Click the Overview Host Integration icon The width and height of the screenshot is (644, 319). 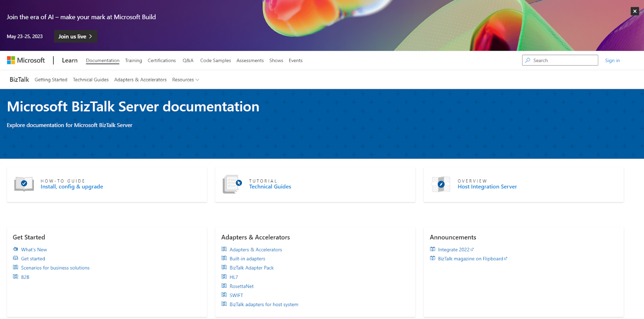[x=441, y=184]
